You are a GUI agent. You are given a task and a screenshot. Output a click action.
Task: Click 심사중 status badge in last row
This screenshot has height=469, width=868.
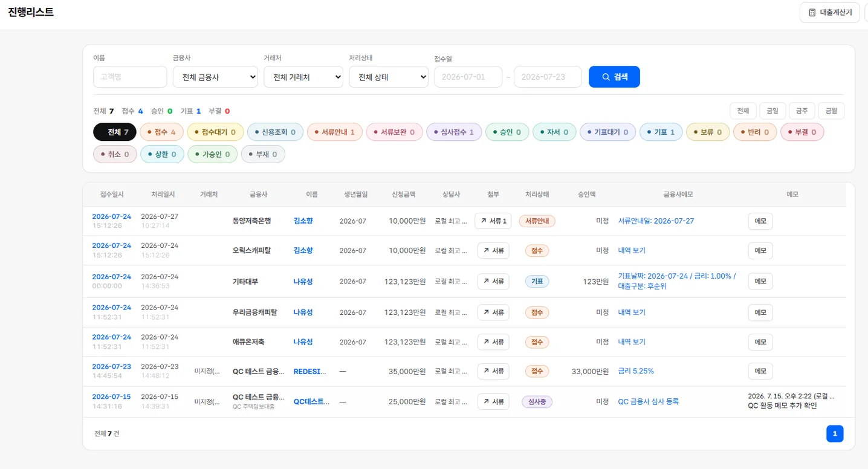[x=537, y=401]
